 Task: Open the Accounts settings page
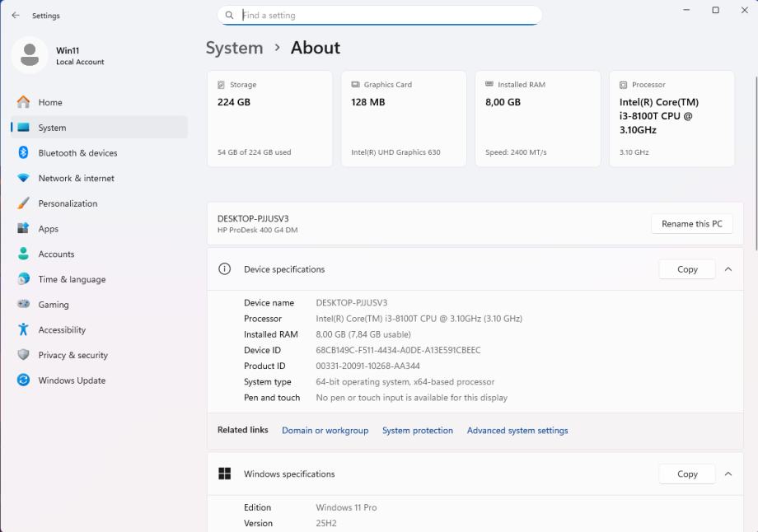[56, 254]
